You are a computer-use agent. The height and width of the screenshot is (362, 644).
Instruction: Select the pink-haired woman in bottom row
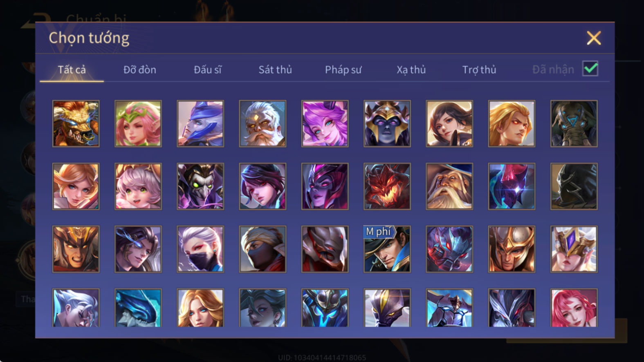(574, 308)
